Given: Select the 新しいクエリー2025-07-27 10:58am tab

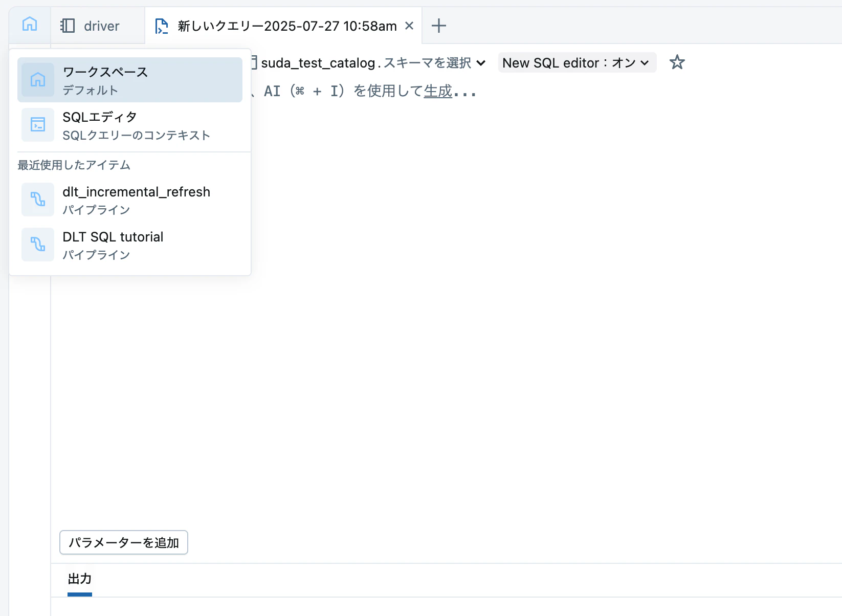Looking at the screenshot, I should tap(283, 26).
